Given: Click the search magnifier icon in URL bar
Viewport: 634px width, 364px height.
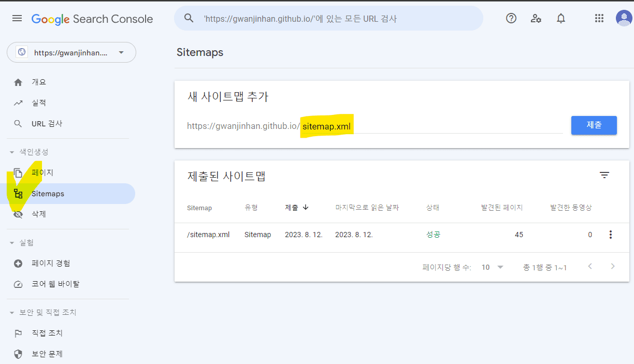Looking at the screenshot, I should pyautogui.click(x=189, y=19).
